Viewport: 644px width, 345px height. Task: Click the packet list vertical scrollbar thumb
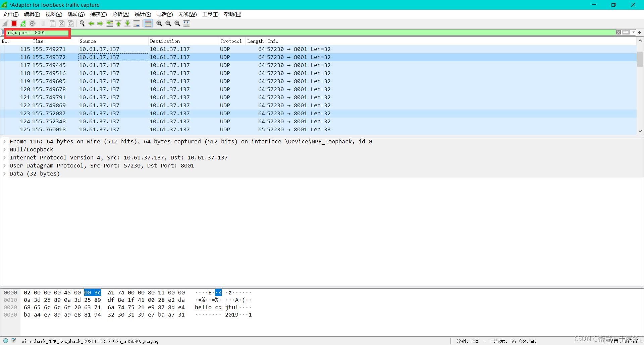pos(640,59)
